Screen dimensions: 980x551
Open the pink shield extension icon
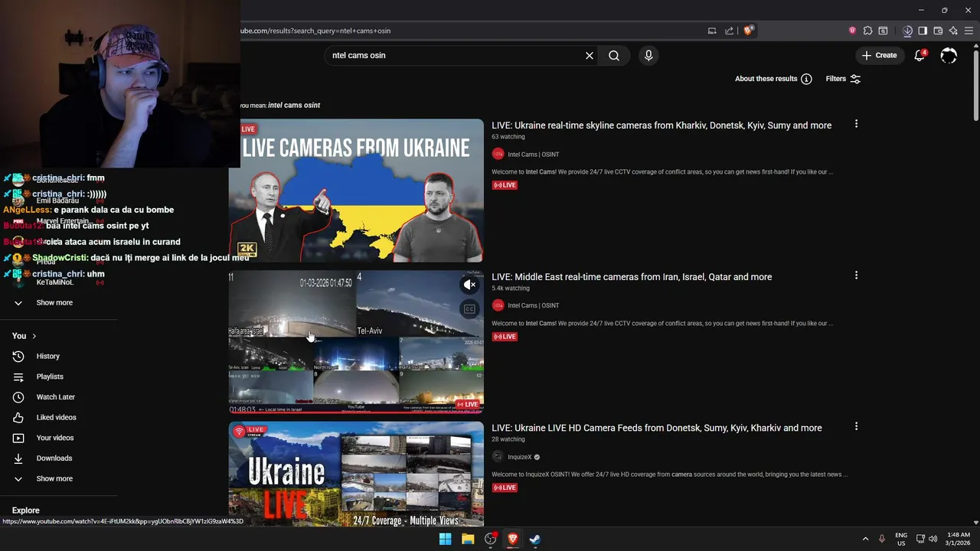tap(852, 31)
